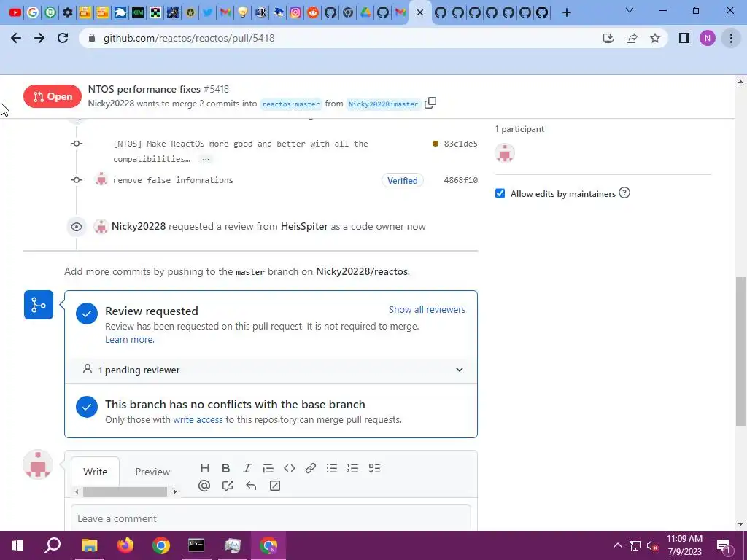Reload the GitHub page
Screen dimensions: 747x560
point(63,38)
